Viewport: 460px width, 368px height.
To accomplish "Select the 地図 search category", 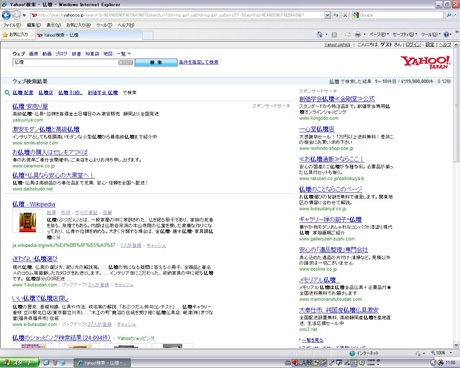I will pos(108,54).
